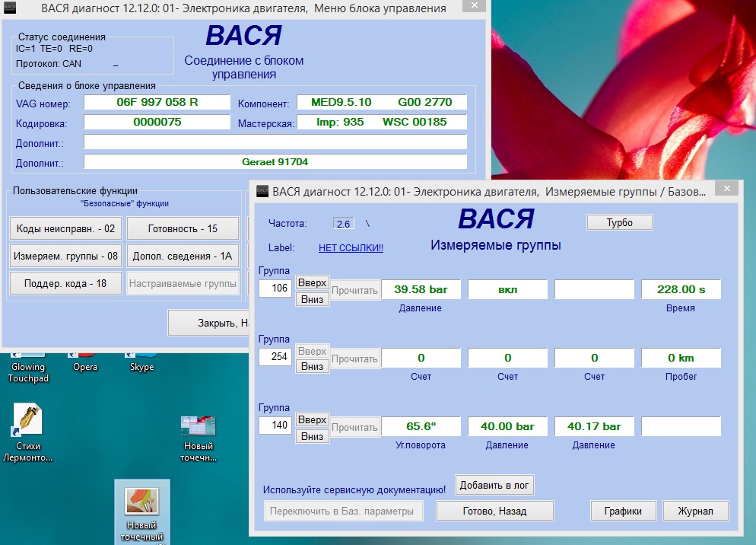Click вкл value in group 106

(x=508, y=290)
